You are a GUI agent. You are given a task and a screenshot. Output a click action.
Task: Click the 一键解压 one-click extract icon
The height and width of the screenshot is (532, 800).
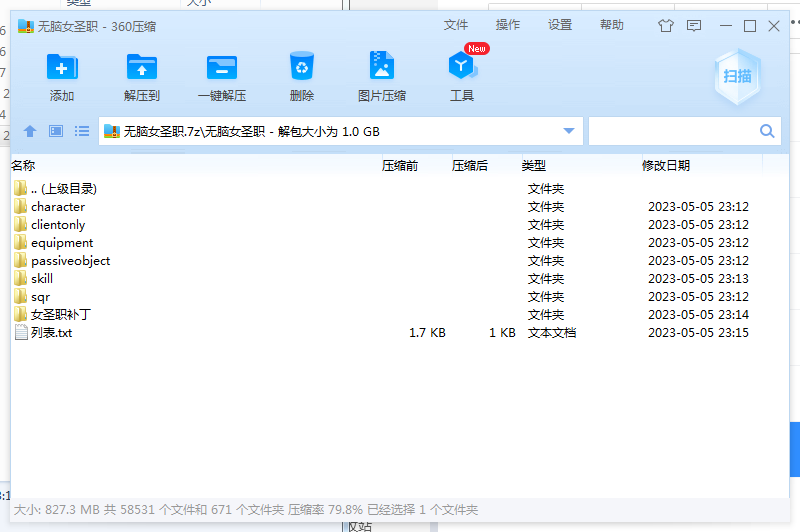click(222, 68)
